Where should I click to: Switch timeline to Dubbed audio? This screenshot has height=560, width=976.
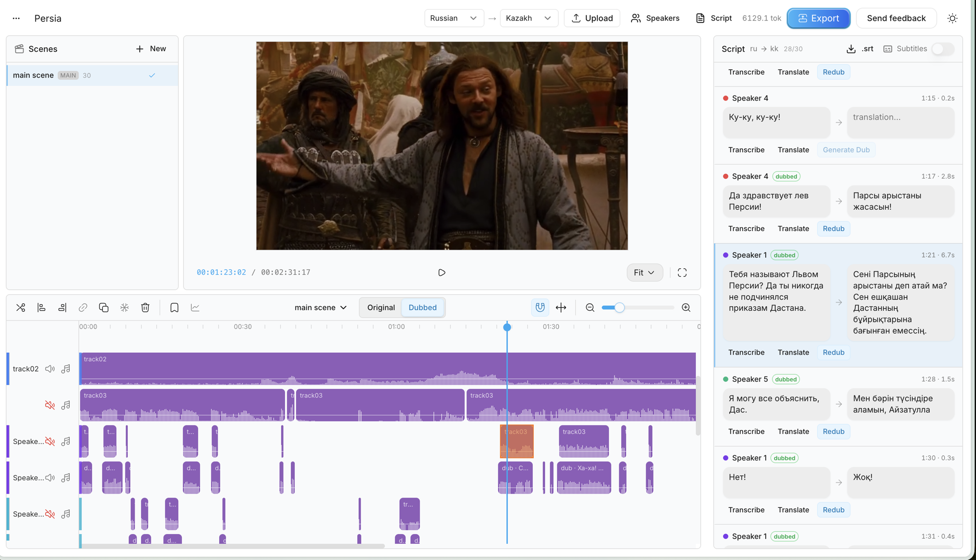423,307
